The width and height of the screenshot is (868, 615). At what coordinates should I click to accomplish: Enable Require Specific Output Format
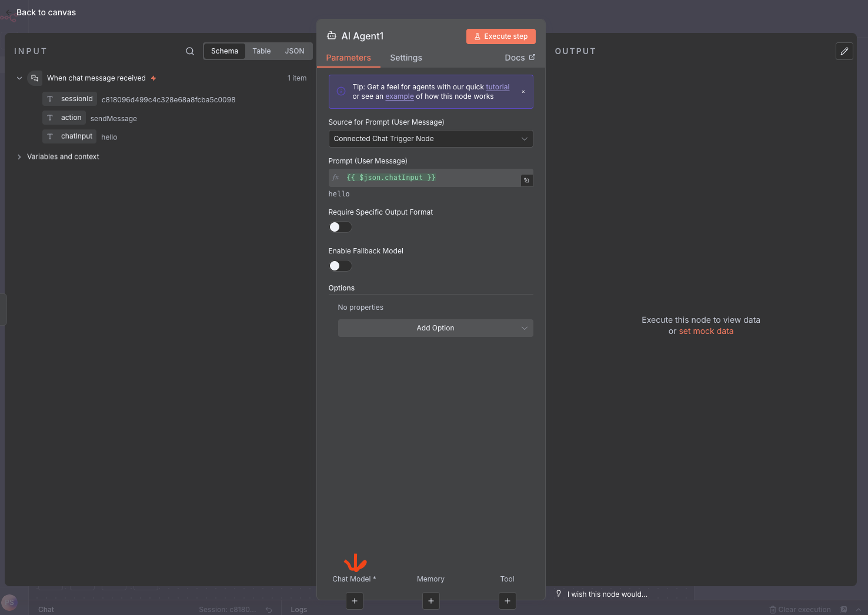340,227
